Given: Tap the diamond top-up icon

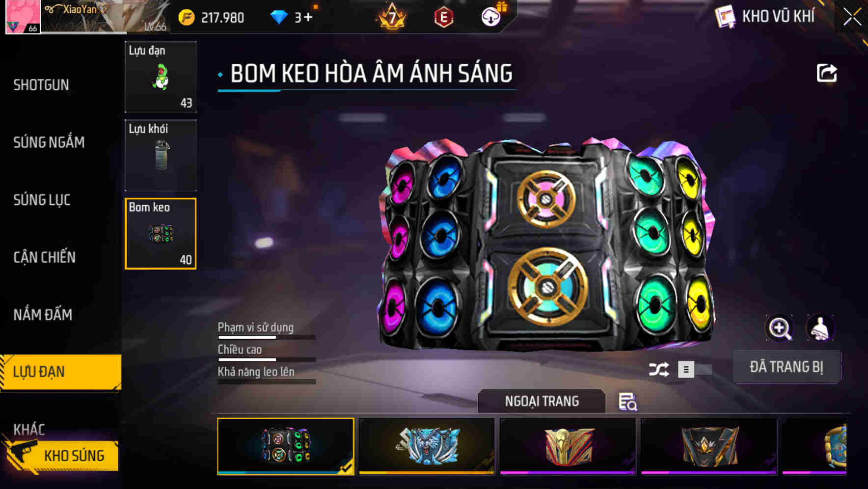Looking at the screenshot, I should [279, 18].
